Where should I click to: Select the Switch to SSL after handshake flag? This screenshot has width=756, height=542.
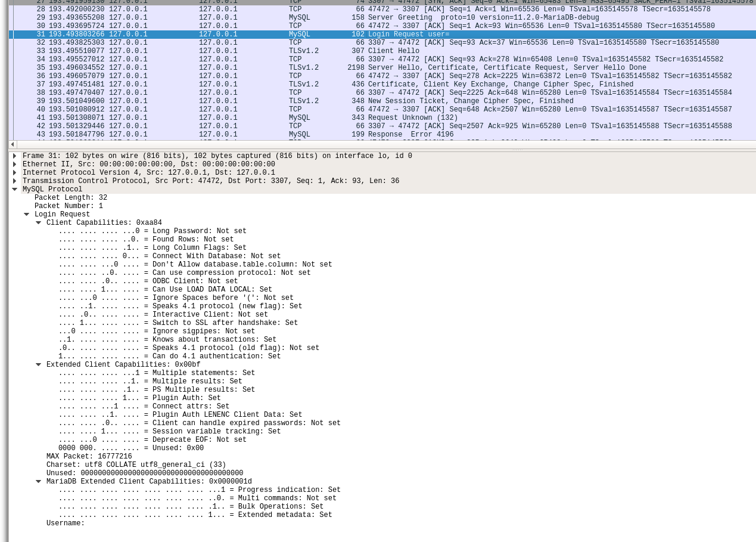[178, 323]
